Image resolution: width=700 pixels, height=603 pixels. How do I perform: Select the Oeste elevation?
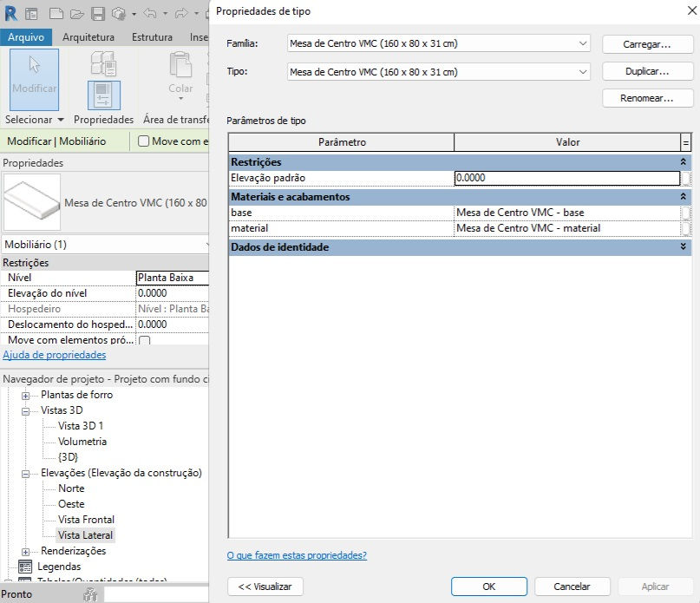point(71,504)
